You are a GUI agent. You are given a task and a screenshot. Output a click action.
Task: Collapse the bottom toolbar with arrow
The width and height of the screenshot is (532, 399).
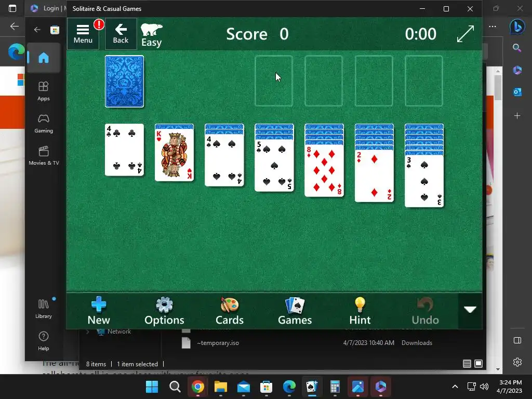tap(470, 310)
